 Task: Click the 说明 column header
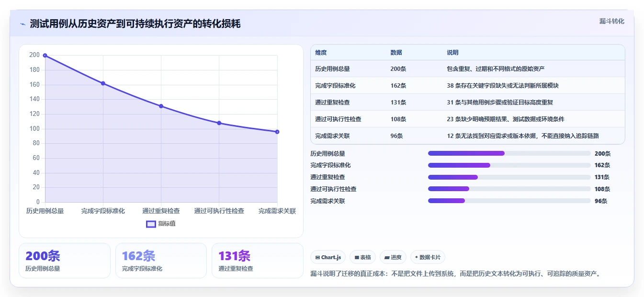coord(452,53)
